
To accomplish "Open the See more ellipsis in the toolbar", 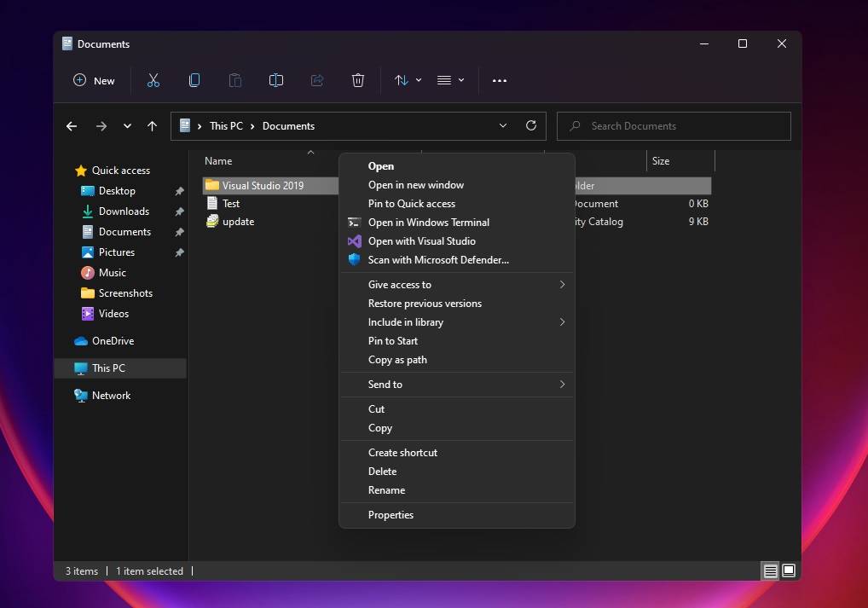I will 500,80.
